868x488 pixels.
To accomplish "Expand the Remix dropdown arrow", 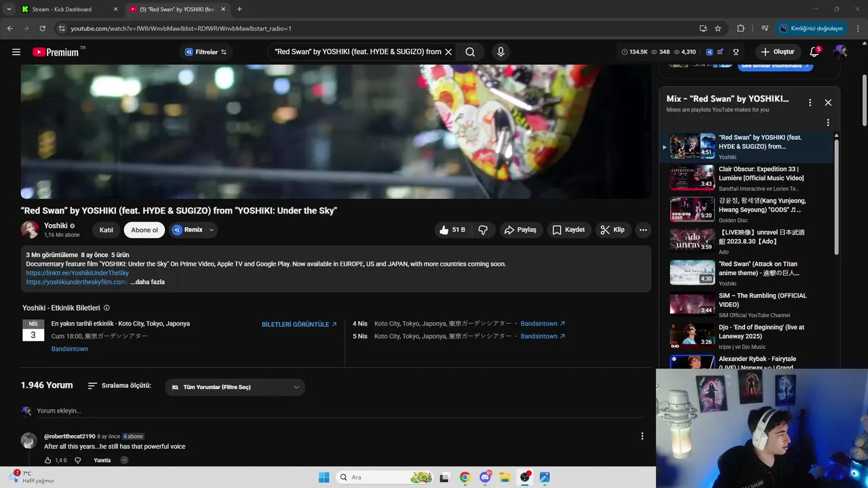I will pos(212,230).
